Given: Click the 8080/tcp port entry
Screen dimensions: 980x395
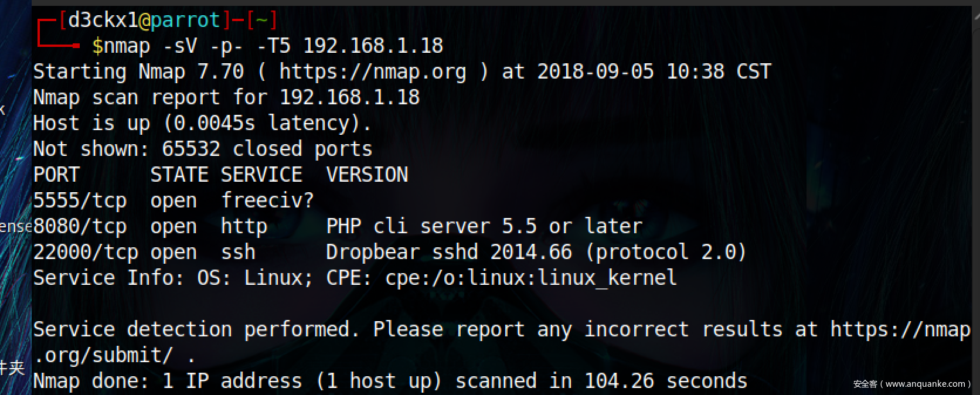Looking at the screenshot, I should pos(80,226).
